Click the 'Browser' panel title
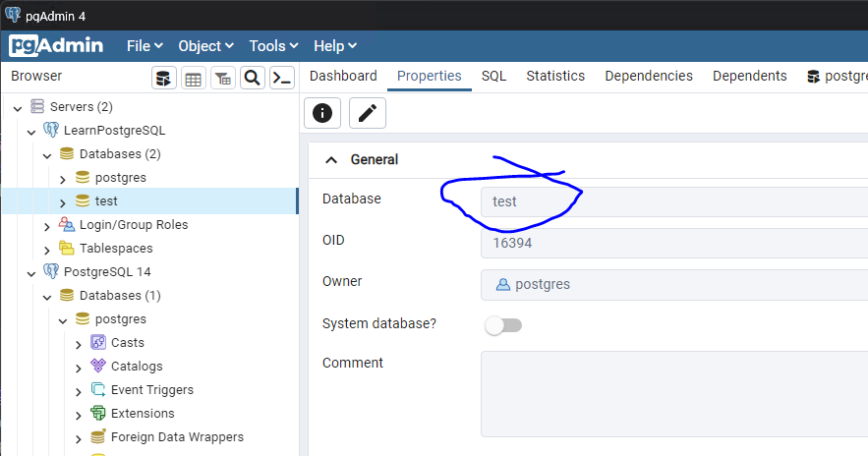868x456 pixels. point(36,76)
